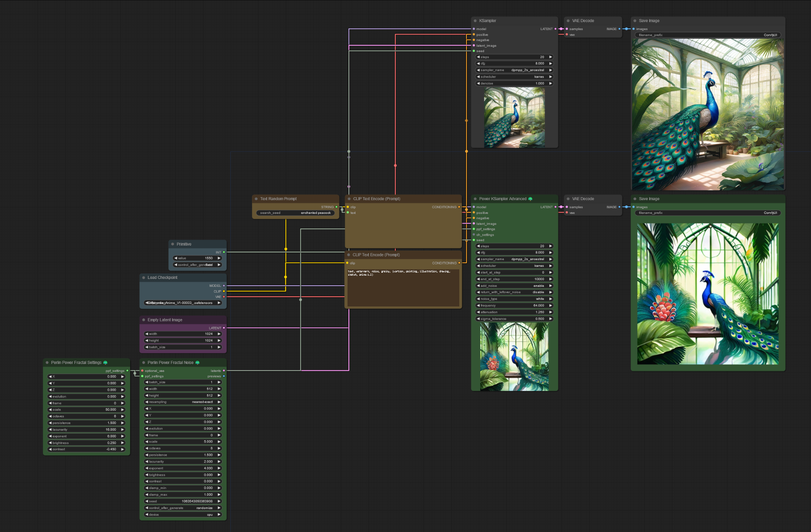
Task: Click the peacock badge on Perlin Power Fractal Settings
Action: click(x=105, y=363)
